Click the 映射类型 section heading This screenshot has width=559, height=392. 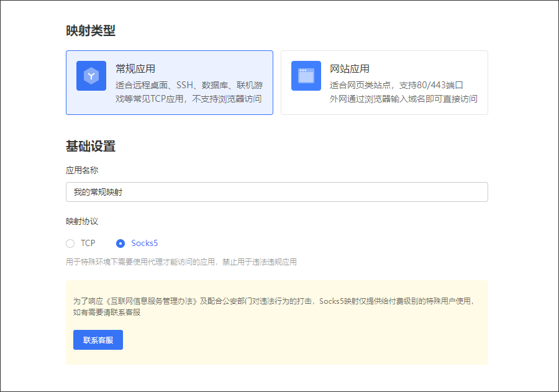click(x=91, y=31)
